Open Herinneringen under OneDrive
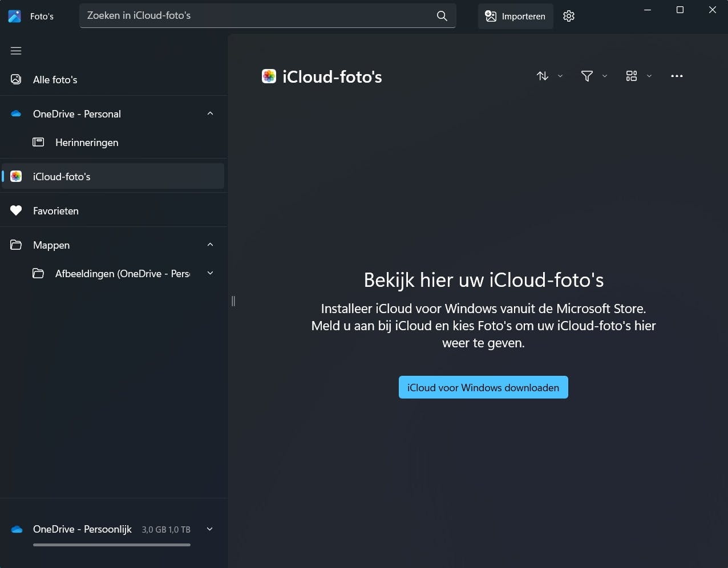This screenshot has width=728, height=568. [87, 143]
